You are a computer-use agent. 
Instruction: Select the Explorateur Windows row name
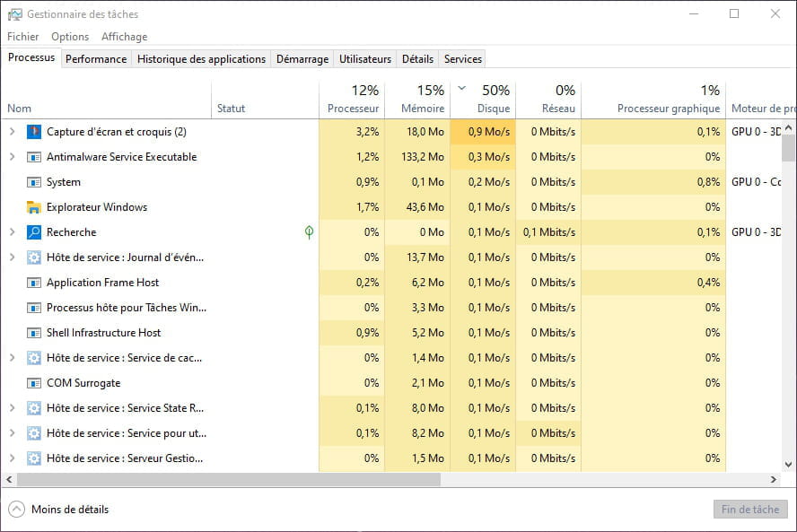point(97,207)
